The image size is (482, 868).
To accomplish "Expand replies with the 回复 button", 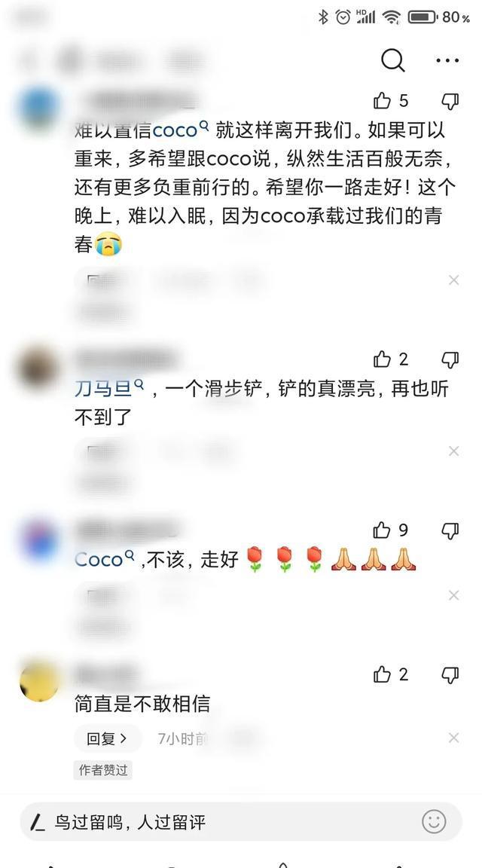I will pos(107,738).
